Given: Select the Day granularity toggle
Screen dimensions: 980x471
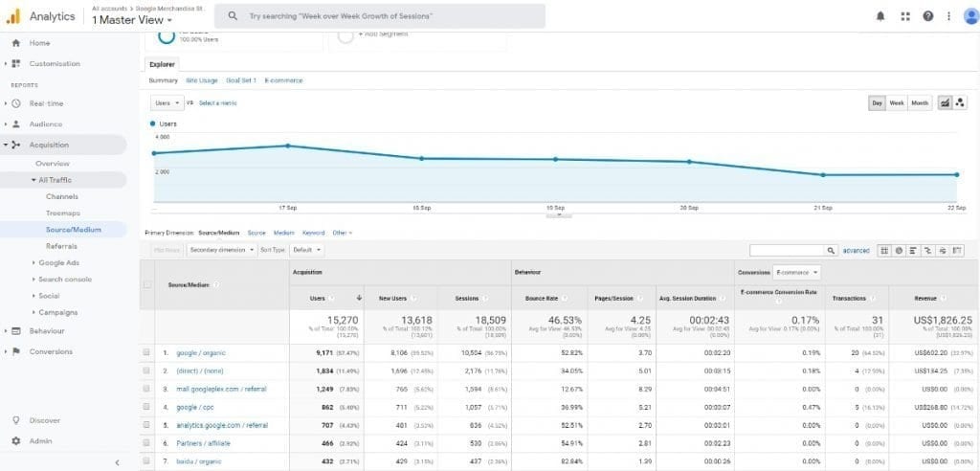Looking at the screenshot, I should coord(878,103).
